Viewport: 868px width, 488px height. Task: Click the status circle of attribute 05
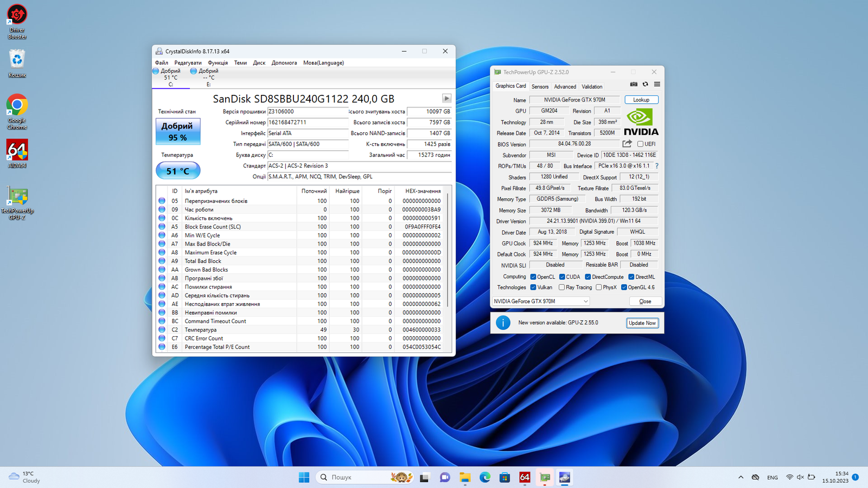click(162, 201)
